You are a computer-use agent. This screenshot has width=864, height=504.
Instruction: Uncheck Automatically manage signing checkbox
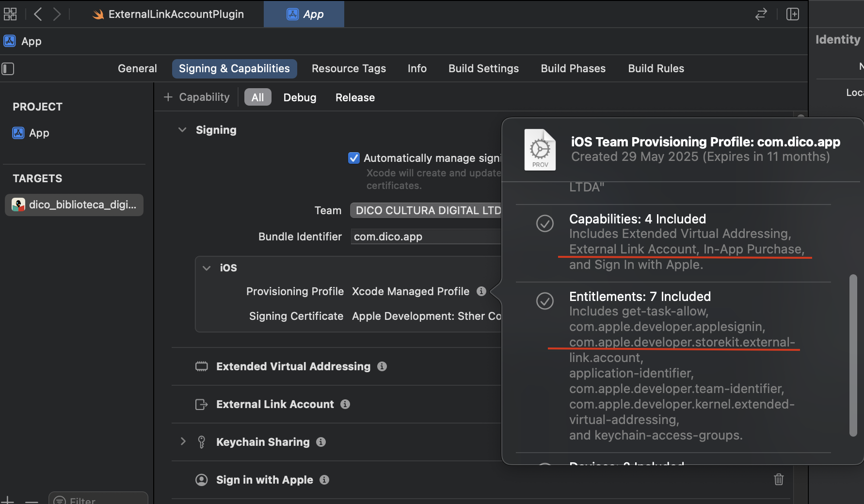pos(354,158)
